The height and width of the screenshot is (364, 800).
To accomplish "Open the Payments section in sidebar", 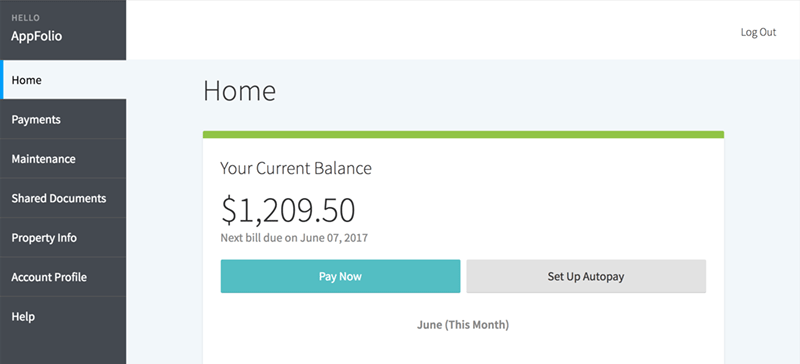I will pyautogui.click(x=63, y=119).
